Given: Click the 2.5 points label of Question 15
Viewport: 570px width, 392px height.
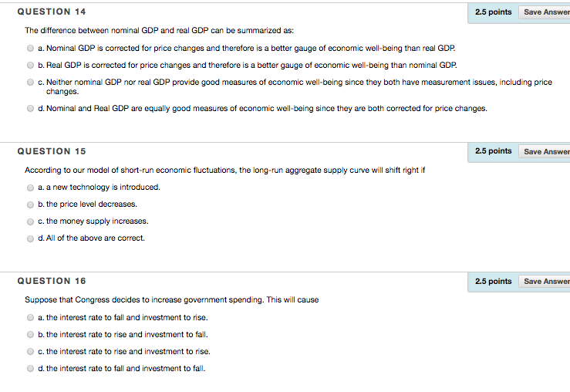Looking at the screenshot, I should (494, 151).
